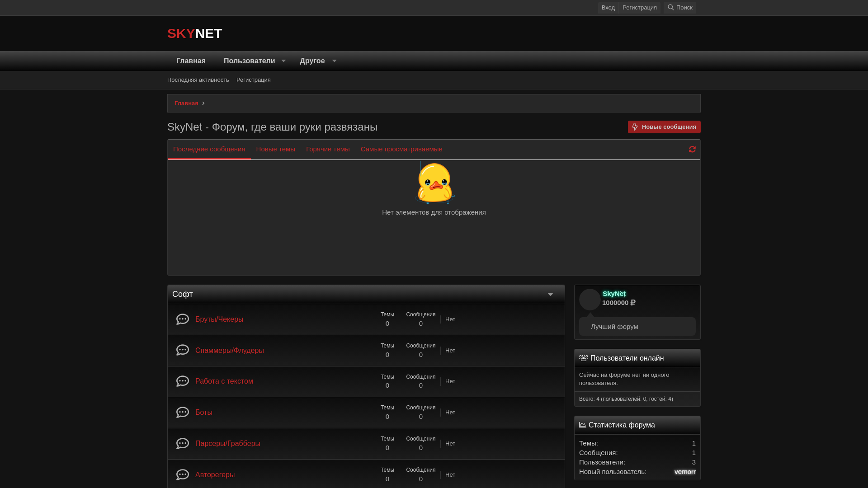This screenshot has width=868, height=488.
Task: Expand the Другое menu arrow
Action: [334, 61]
